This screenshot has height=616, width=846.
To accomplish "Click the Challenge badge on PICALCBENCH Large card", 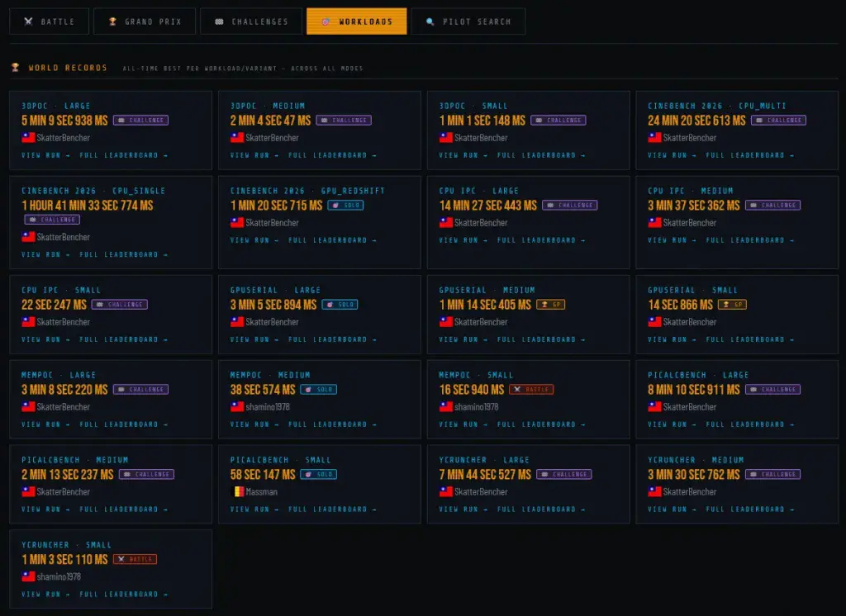I will click(x=773, y=389).
